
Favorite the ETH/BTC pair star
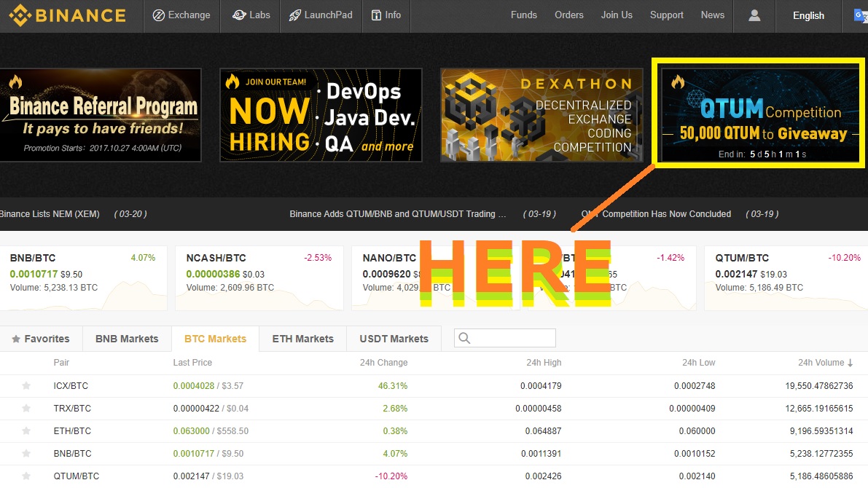(x=26, y=431)
